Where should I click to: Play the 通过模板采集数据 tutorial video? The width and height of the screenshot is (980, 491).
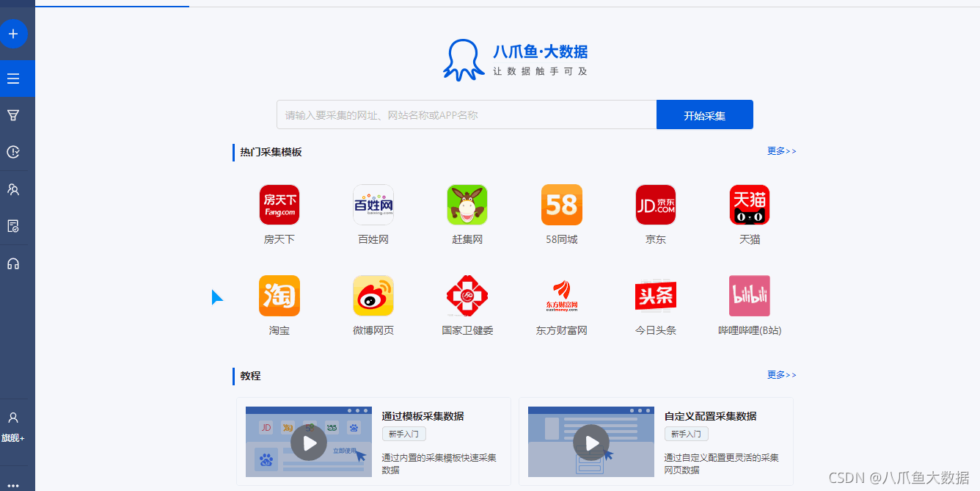[x=309, y=443]
